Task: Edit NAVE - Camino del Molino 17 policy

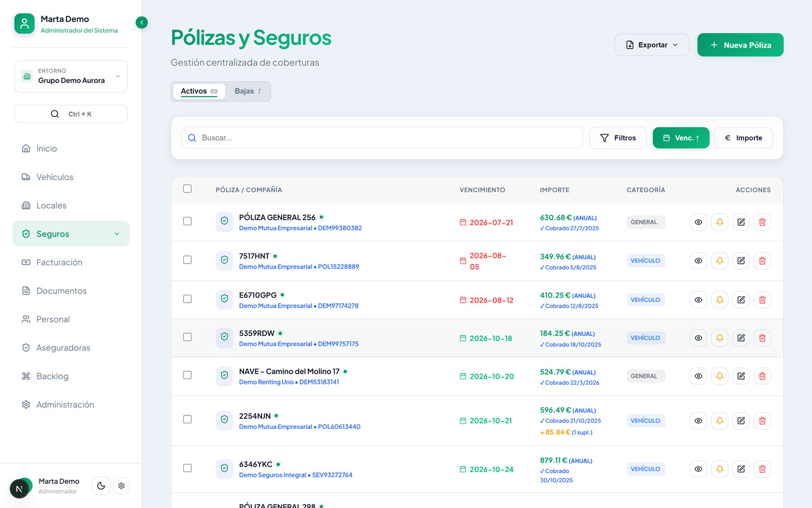Action: point(741,376)
